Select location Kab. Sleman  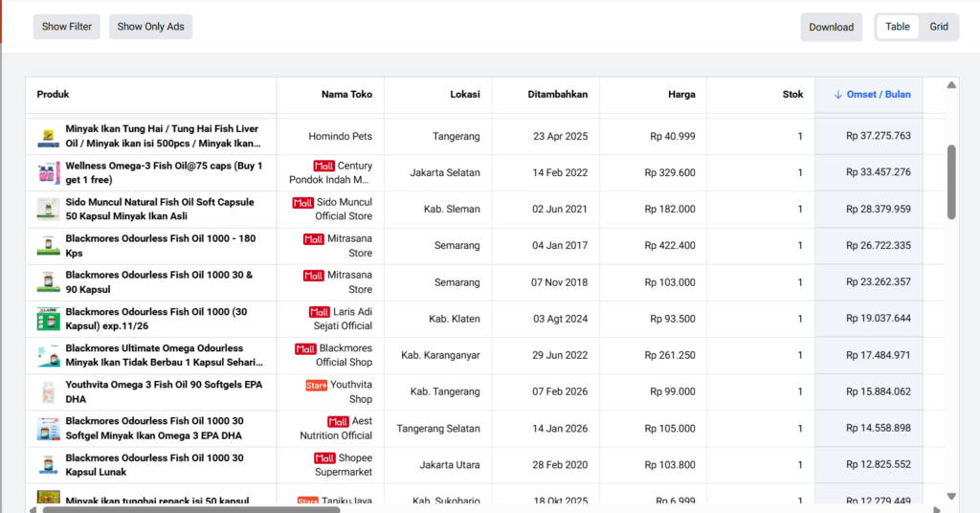pos(452,210)
